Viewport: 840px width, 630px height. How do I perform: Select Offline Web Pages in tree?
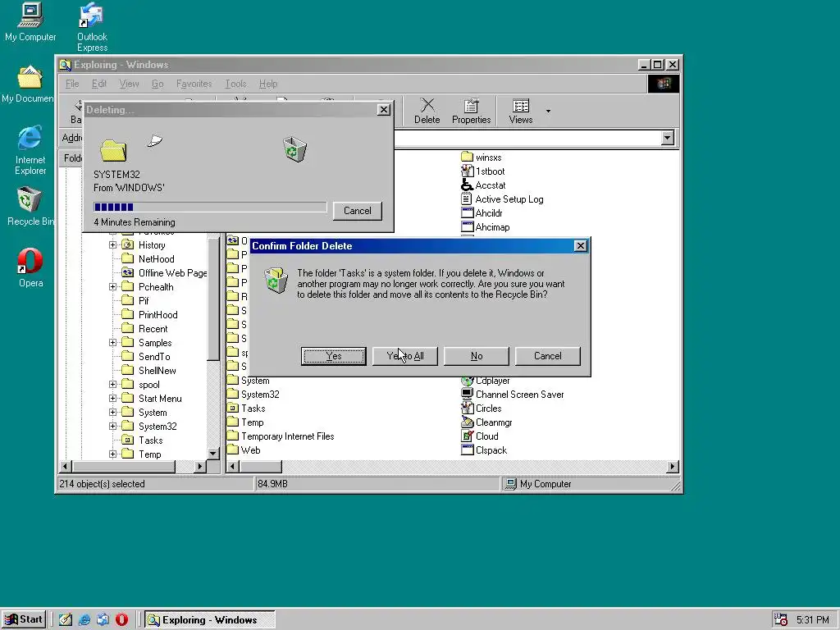click(x=164, y=272)
